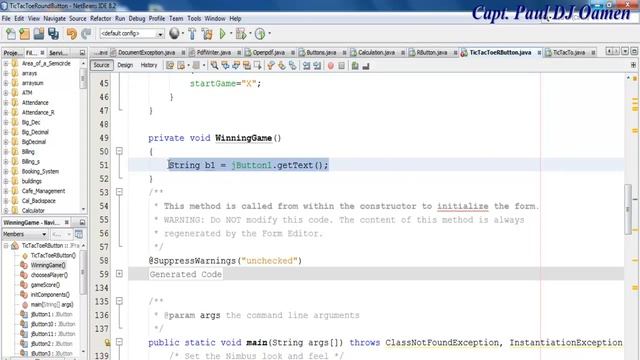Screen dimensions: 640x360
Task: Expand the ATM project node
Action: [6, 93]
